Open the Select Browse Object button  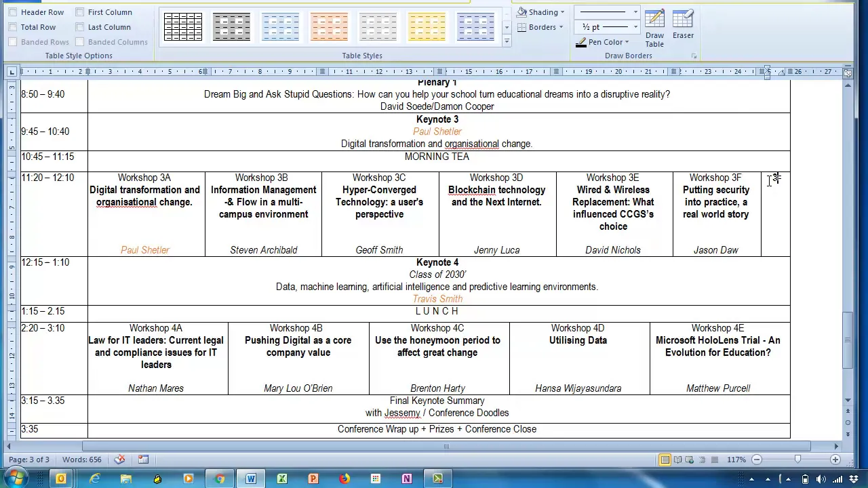(848, 422)
